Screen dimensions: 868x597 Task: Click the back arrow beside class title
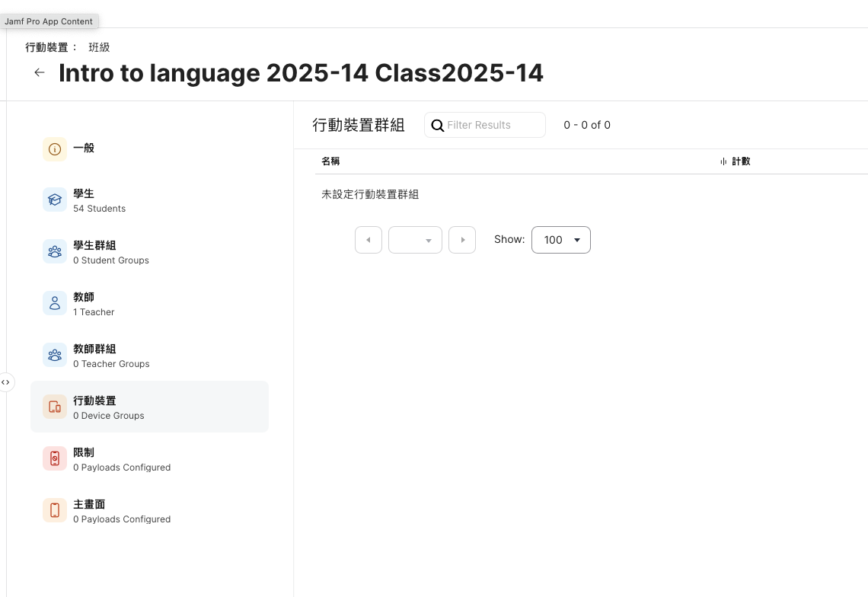pyautogui.click(x=40, y=73)
